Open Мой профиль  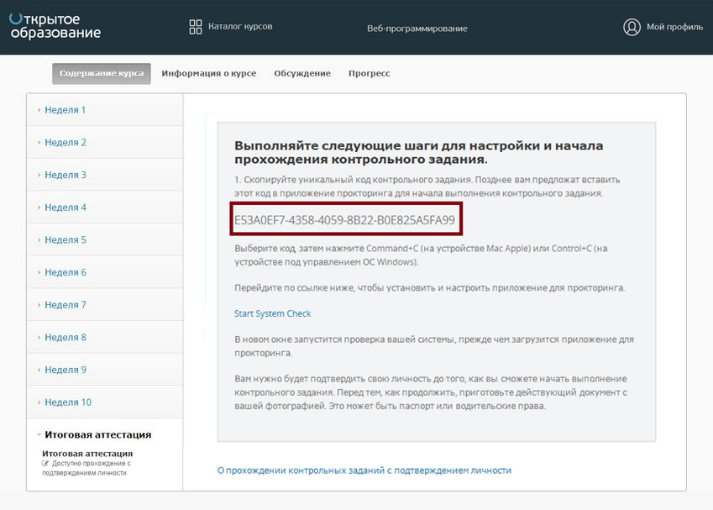(x=675, y=27)
